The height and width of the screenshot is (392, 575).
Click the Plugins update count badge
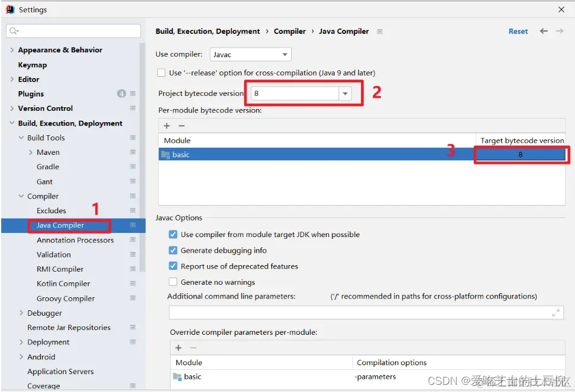[x=121, y=94]
